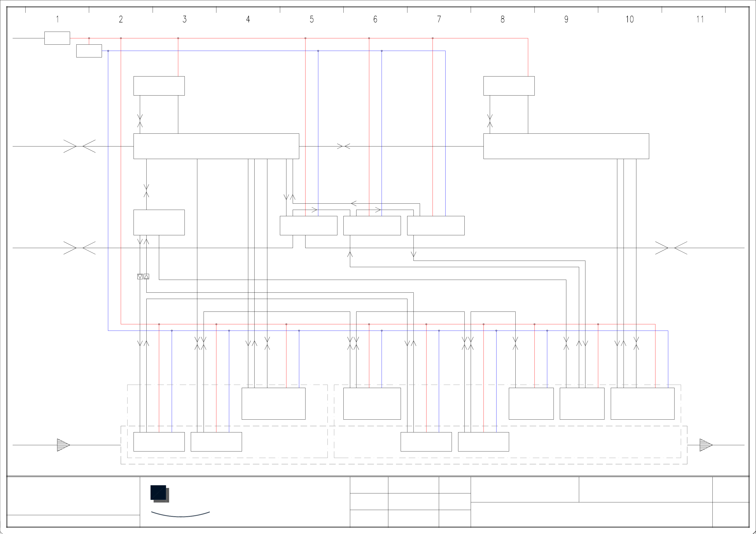Click the hatched triangle arrow at bottom left

63,445
